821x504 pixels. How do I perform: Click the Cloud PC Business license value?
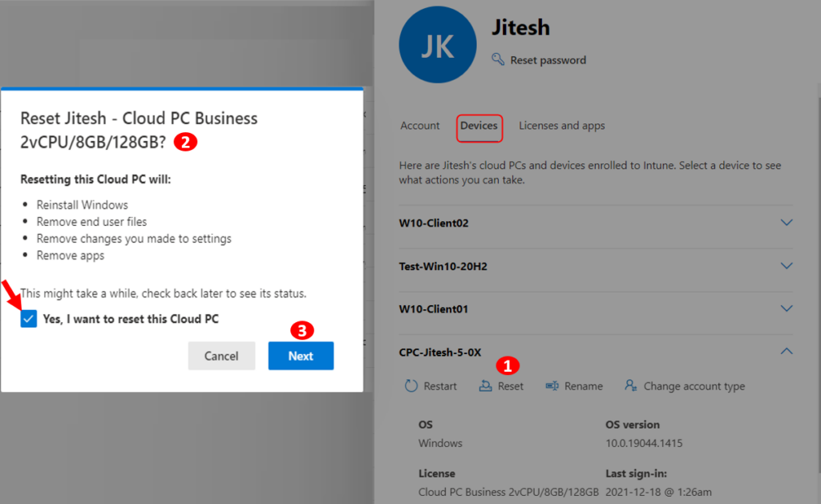(x=508, y=492)
